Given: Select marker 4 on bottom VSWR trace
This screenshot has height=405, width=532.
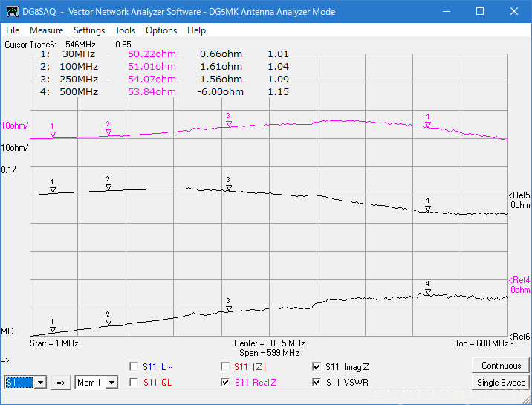Looking at the screenshot, I should pos(428,292).
